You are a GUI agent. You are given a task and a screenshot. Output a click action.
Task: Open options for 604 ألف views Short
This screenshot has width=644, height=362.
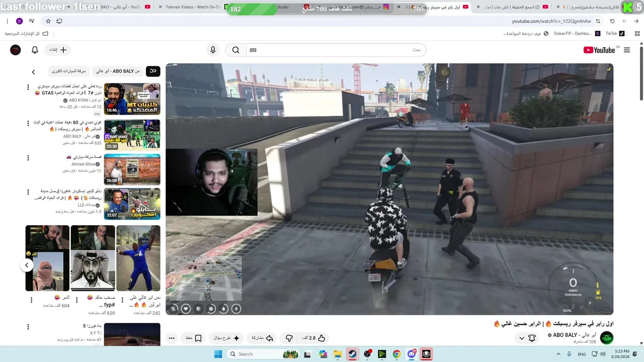point(31,300)
